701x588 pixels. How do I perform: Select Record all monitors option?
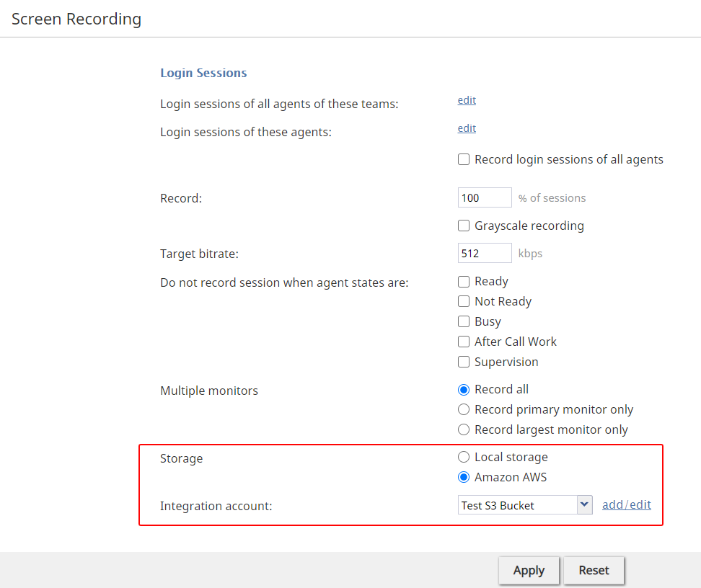click(x=464, y=390)
